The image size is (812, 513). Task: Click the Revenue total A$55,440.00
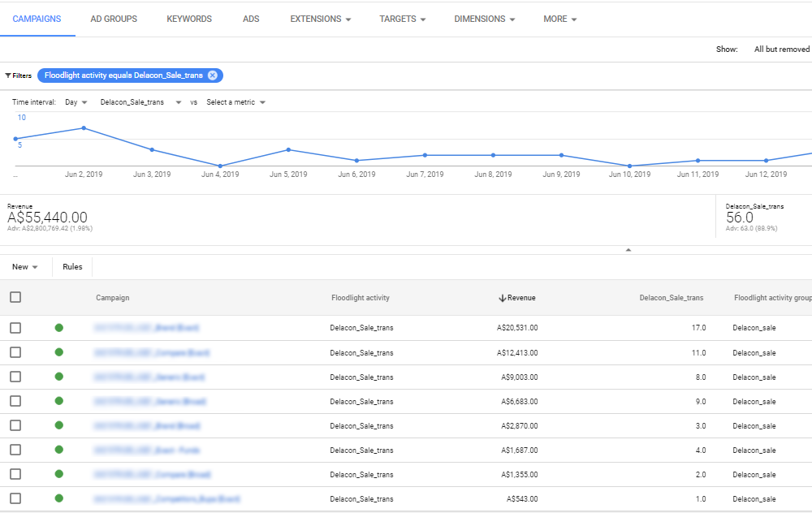pos(47,218)
